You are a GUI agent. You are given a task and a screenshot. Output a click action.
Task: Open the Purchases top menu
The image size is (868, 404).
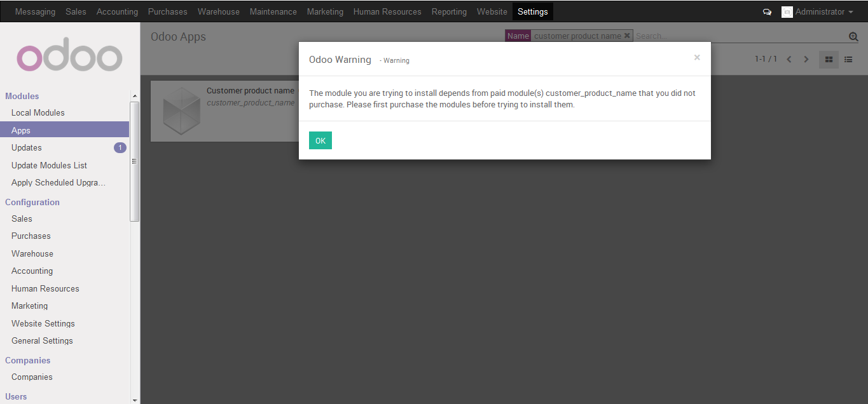tap(168, 11)
